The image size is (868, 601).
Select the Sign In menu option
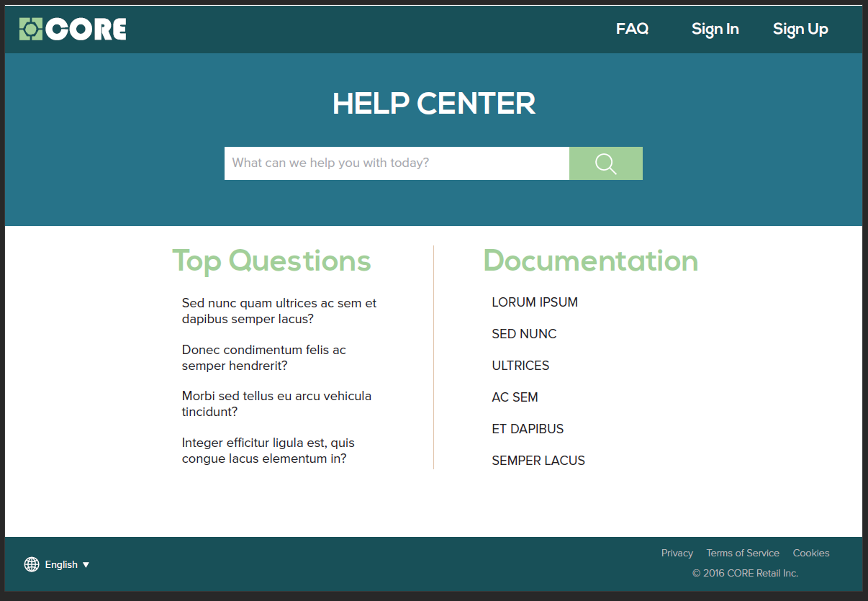(x=715, y=29)
